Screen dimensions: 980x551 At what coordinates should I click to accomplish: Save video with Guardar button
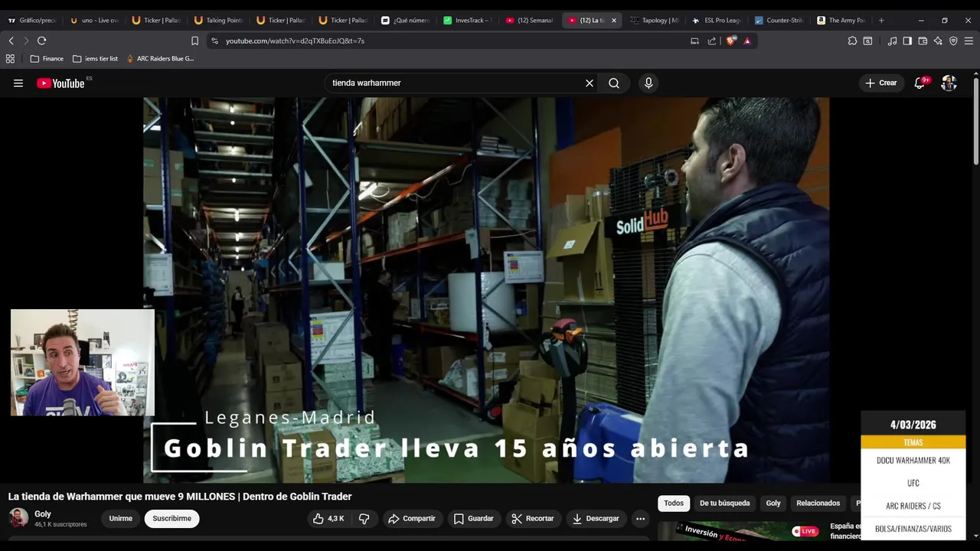(x=473, y=519)
